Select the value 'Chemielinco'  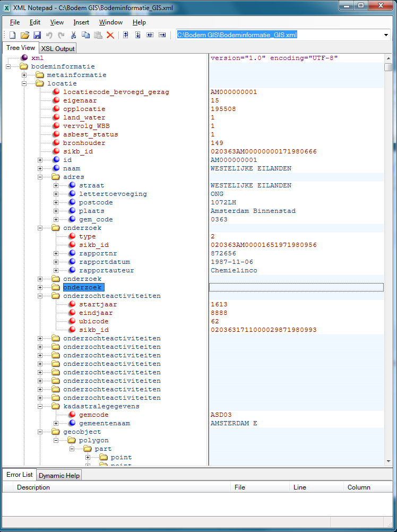coord(234,270)
